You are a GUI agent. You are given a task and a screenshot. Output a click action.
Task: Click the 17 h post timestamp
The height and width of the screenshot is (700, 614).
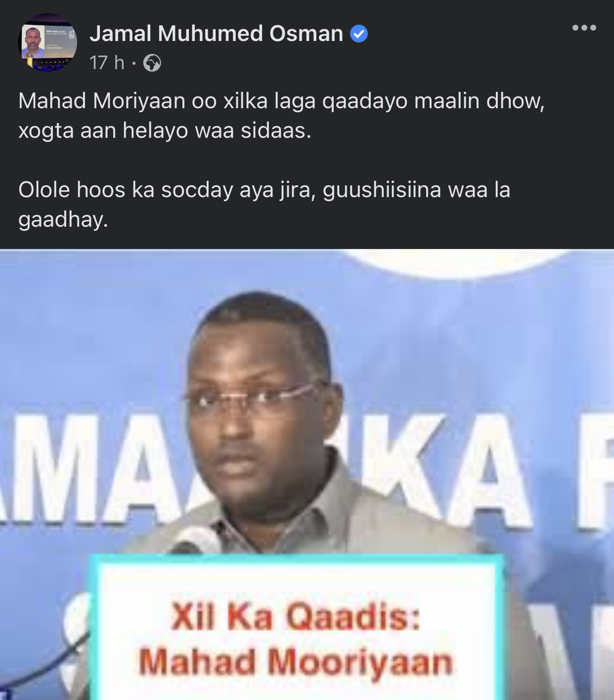[x=107, y=63]
